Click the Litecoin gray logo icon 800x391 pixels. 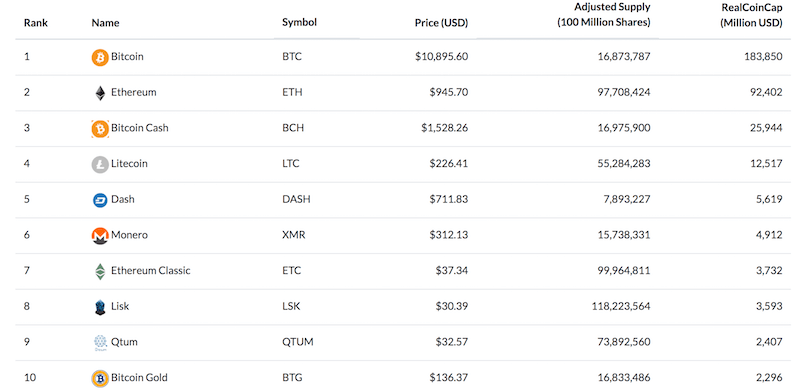click(100, 164)
